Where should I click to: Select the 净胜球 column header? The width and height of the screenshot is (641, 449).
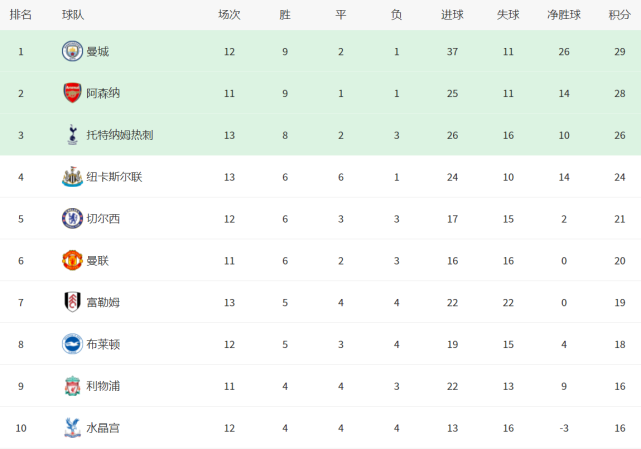pyautogui.click(x=564, y=15)
